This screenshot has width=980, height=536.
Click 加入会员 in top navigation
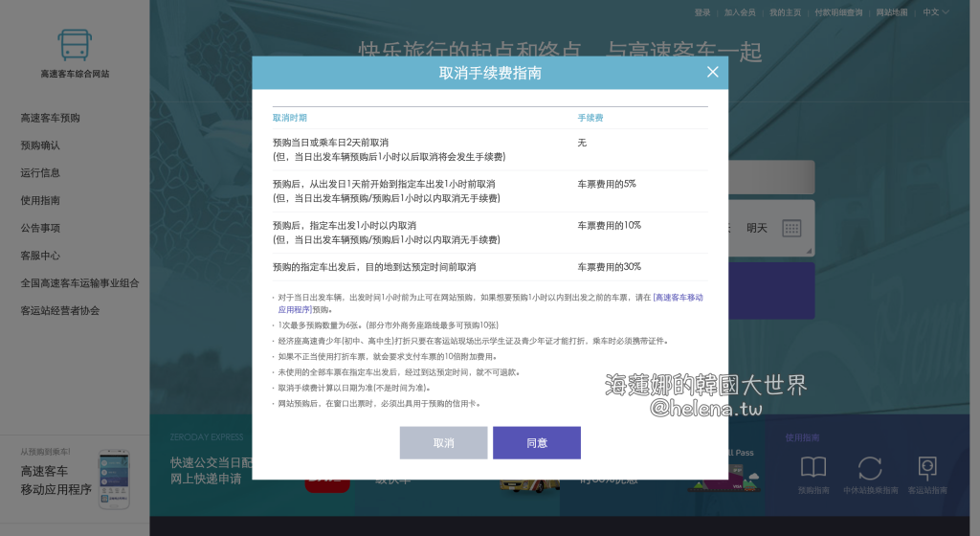(740, 12)
